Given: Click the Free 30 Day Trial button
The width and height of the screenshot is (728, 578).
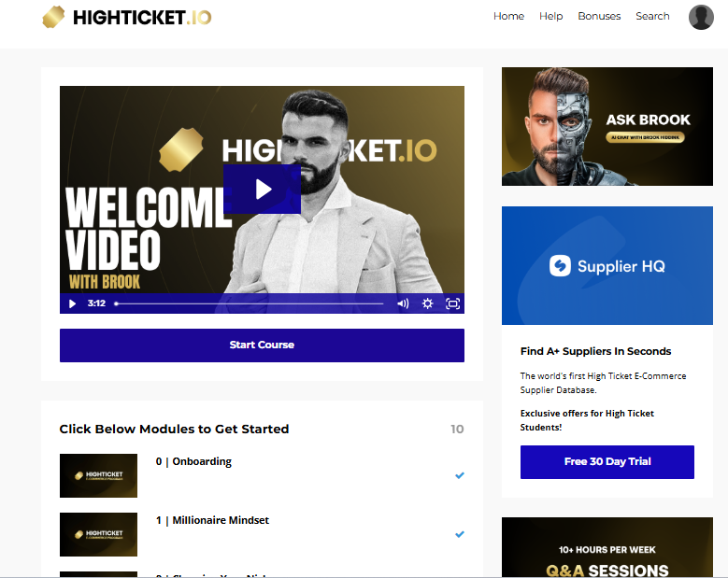Looking at the screenshot, I should pyautogui.click(x=607, y=461).
